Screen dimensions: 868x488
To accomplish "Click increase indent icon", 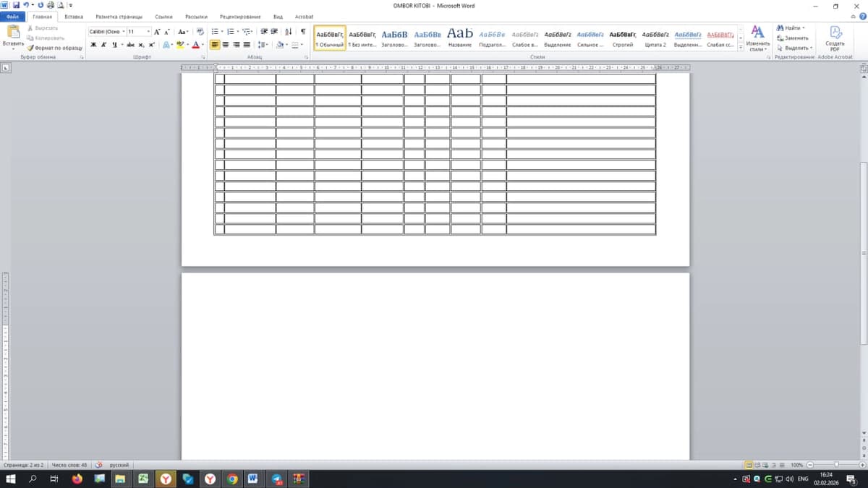I will click(x=274, y=32).
